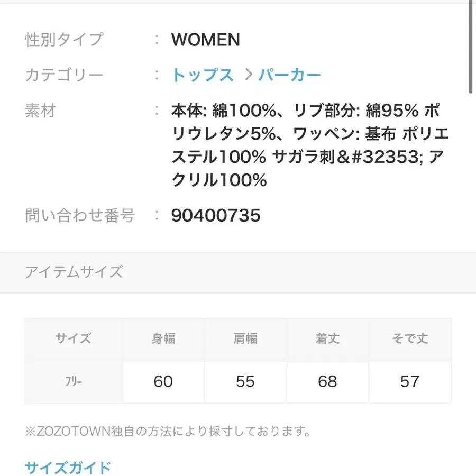Click the サイズ column header

(74, 338)
